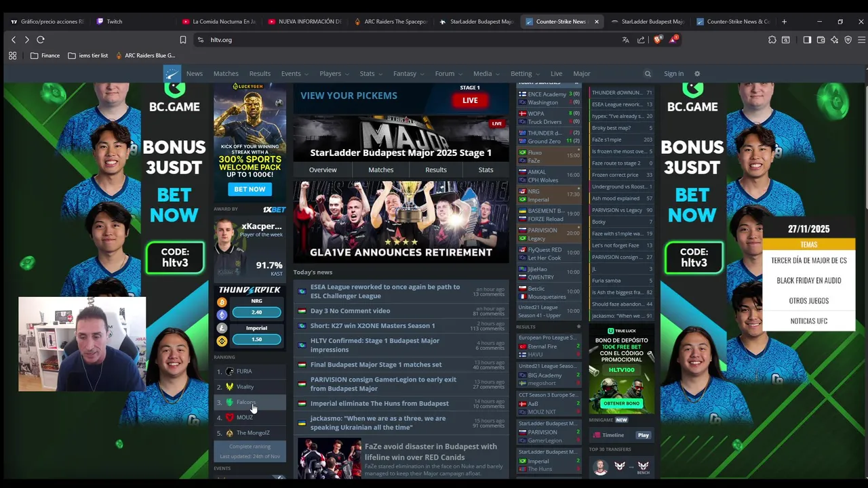Viewport: 868px width, 488px height.
Task: Click the browser forward arrow
Action: [x=26, y=40]
